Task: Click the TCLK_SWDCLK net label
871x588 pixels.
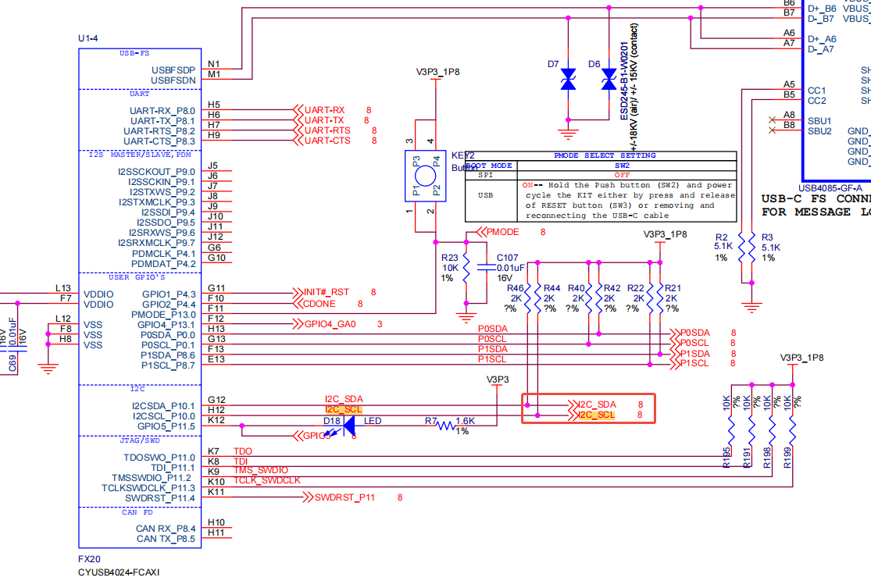Action: click(267, 480)
